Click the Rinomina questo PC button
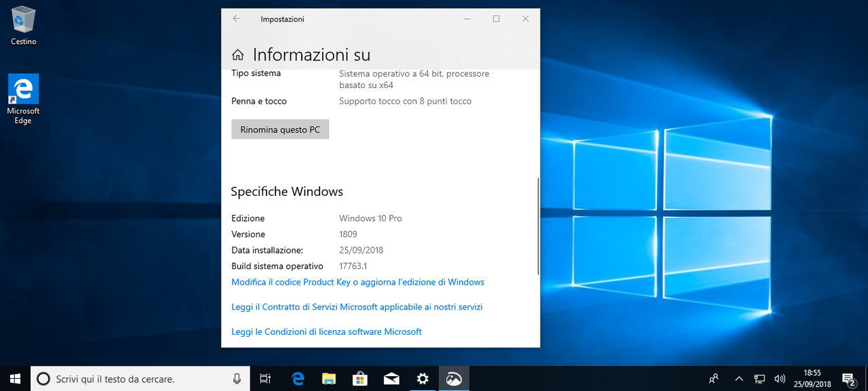The image size is (868, 391). 280,129
